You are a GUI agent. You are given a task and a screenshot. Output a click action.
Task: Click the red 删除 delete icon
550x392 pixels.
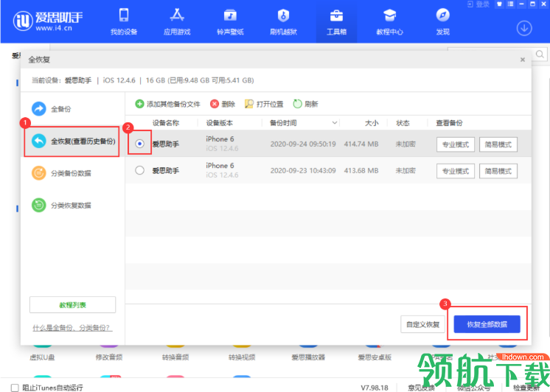point(215,104)
